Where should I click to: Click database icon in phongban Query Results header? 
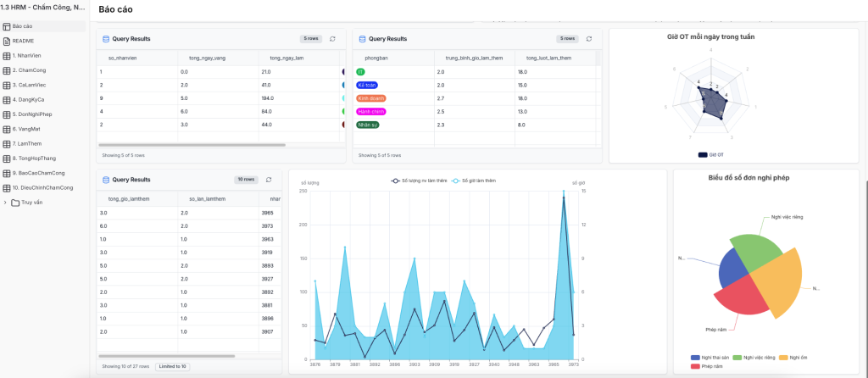tap(362, 39)
